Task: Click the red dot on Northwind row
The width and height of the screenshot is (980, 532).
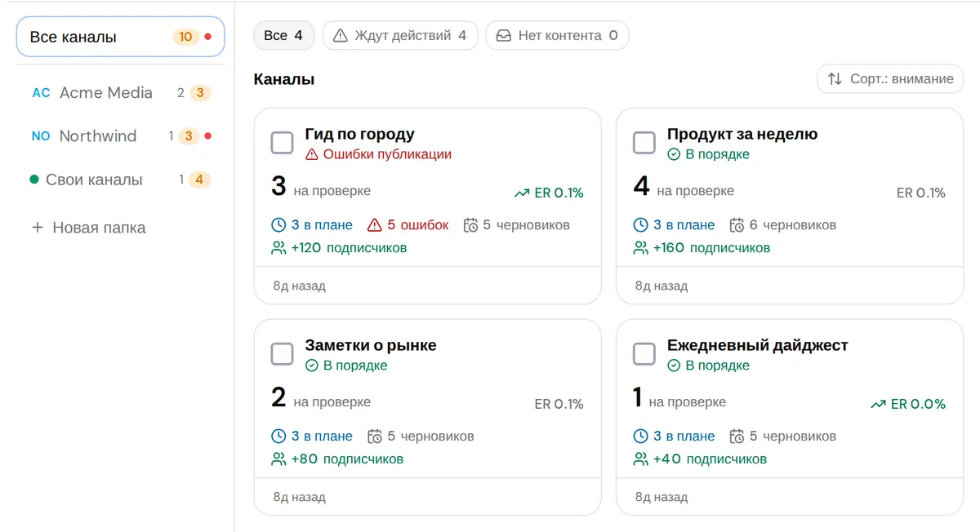Action: (207, 136)
